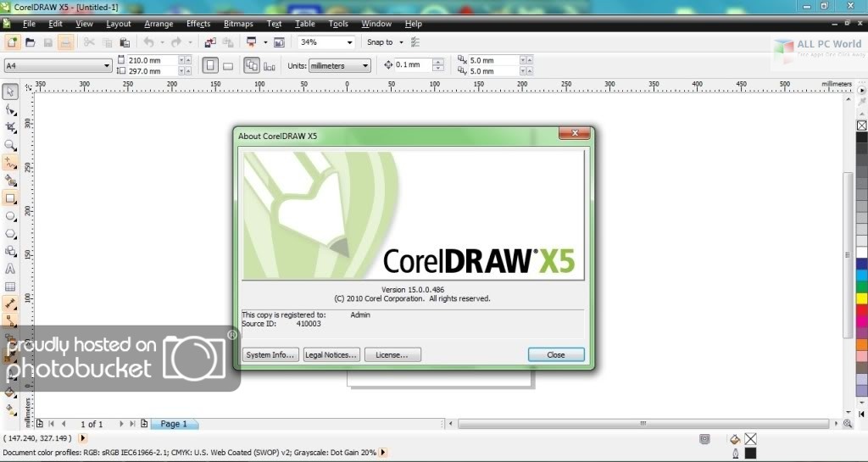868x462 pixels.
Task: Apply layout to all pages
Action: click(x=251, y=65)
